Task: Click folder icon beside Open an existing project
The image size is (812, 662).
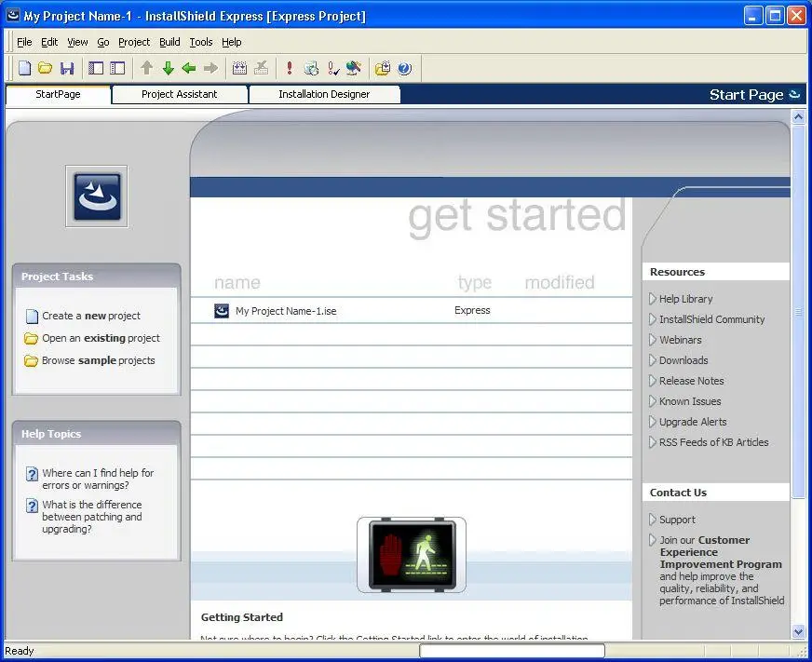Action: pos(31,338)
